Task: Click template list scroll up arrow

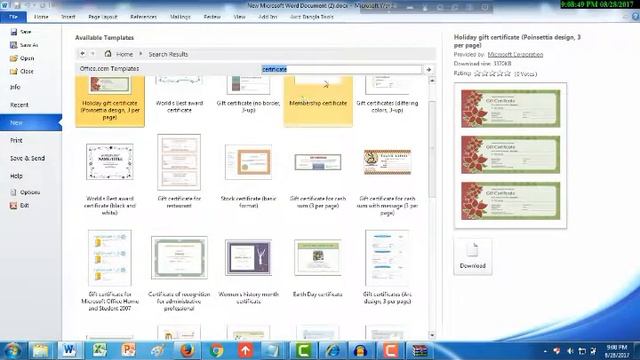Action: pos(432,81)
